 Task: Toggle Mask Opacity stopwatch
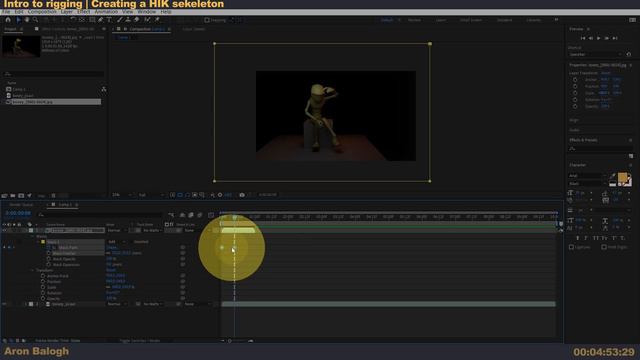point(49,259)
